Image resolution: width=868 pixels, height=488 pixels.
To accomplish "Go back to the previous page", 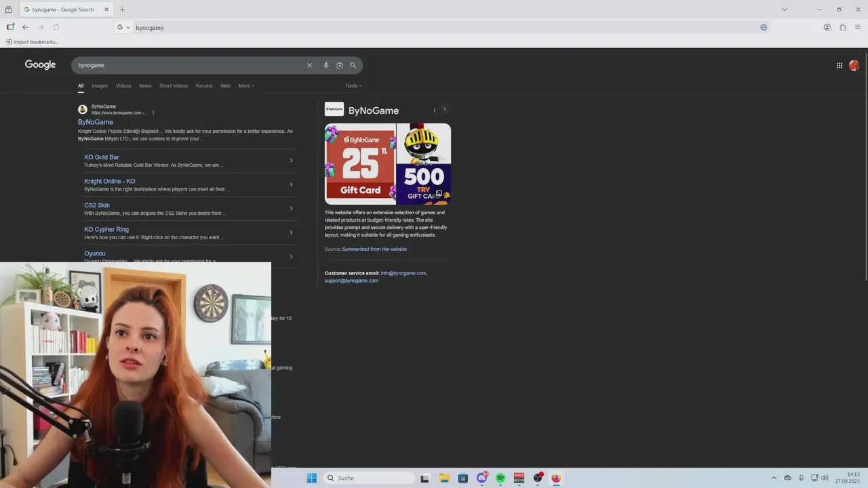I will (x=25, y=27).
